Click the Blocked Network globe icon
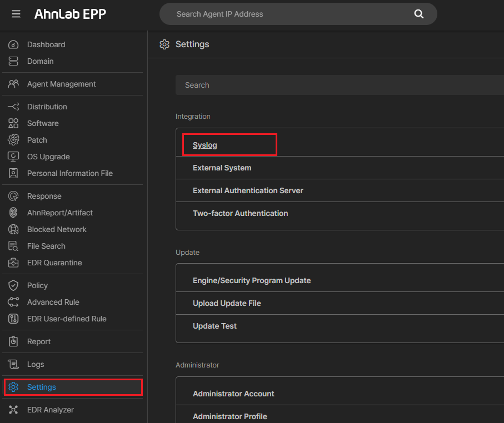504x423 pixels. 13,229
